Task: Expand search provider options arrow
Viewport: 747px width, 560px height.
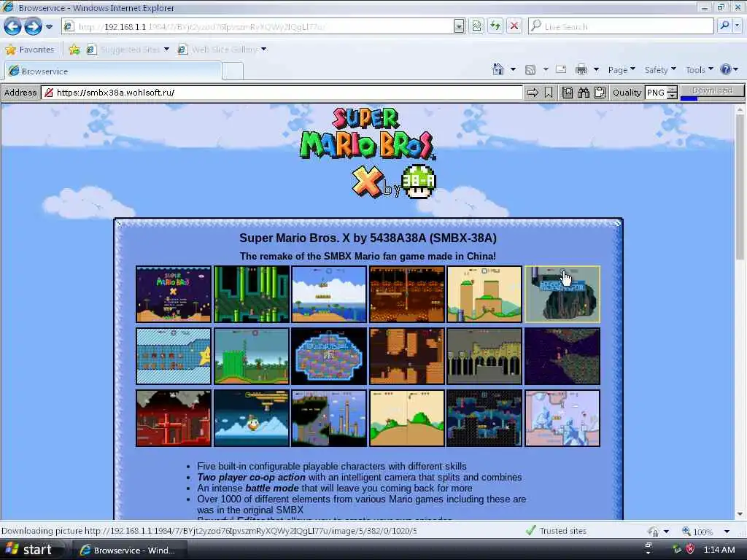Action: coord(737,26)
